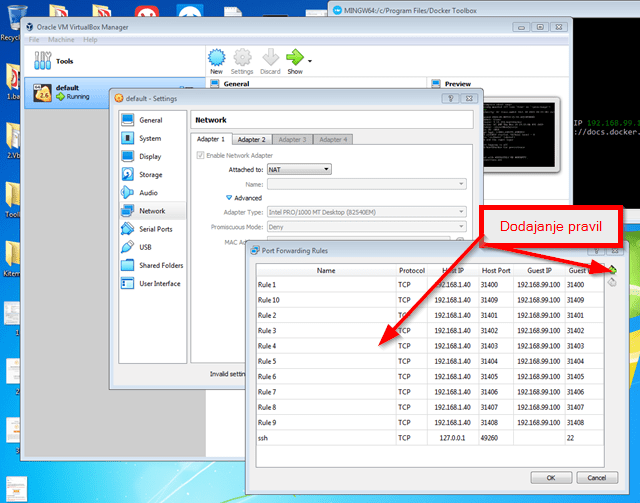
Task: Open the File menu in VirtualBox Manager
Action: point(34,40)
